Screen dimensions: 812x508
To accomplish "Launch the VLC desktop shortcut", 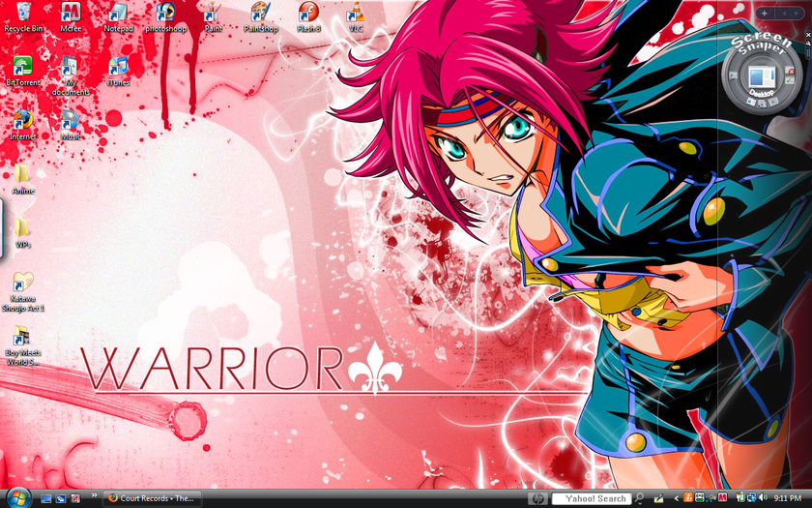I will point(356,16).
